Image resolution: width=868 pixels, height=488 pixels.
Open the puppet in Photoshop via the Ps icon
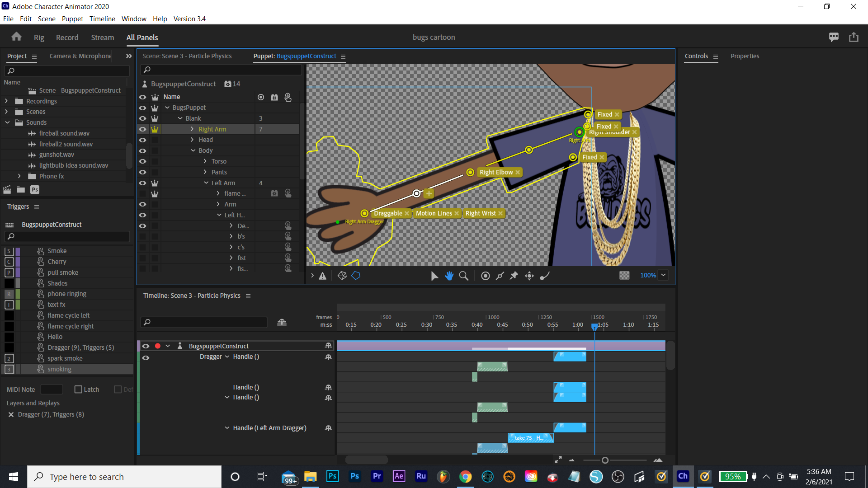click(x=34, y=190)
